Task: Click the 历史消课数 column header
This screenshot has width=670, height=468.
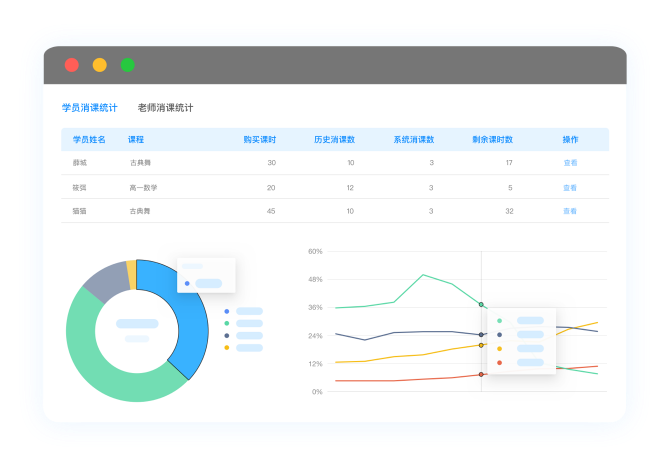Action: point(335,140)
